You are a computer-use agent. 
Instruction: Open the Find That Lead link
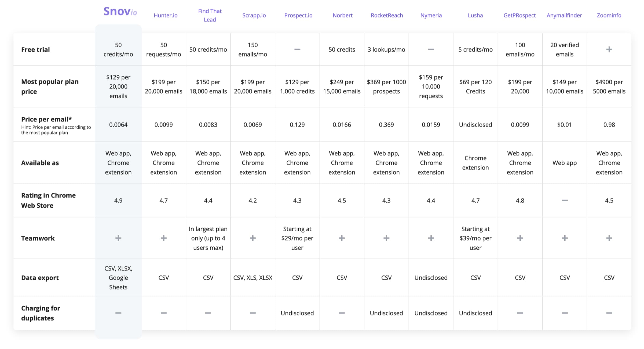(x=210, y=15)
